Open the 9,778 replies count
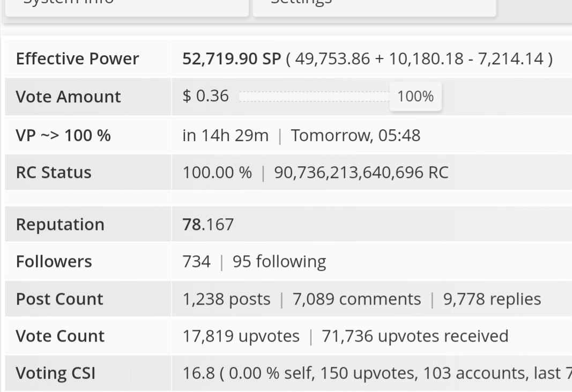The height and width of the screenshot is (392, 572). point(492,299)
